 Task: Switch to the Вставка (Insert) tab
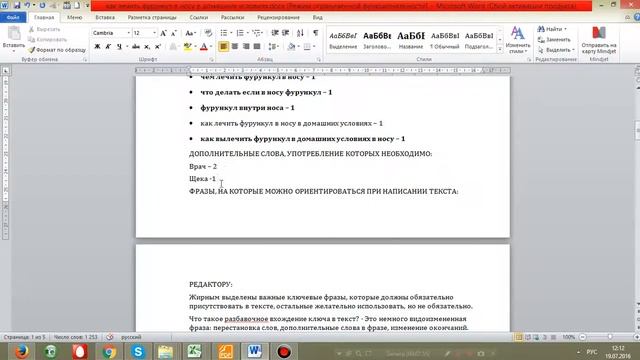tap(105, 18)
